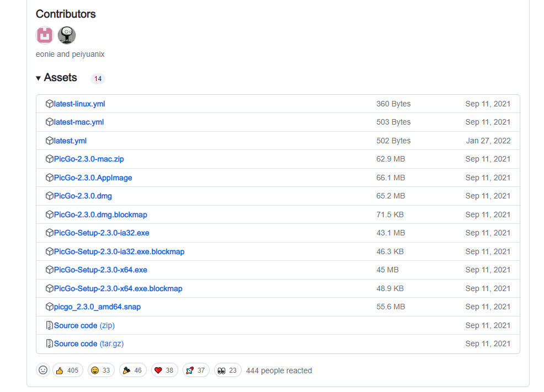Click the 'Jan 27, 2022' date
The width and height of the screenshot is (544, 392).
488,141
